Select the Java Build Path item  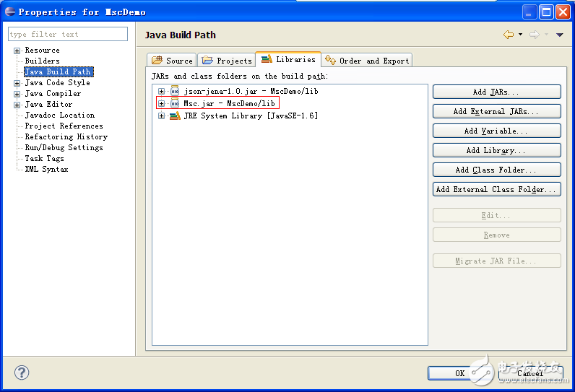[x=59, y=71]
